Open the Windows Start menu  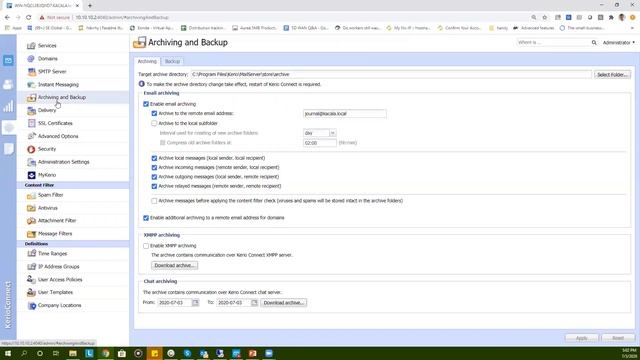pyautogui.click(x=8, y=353)
